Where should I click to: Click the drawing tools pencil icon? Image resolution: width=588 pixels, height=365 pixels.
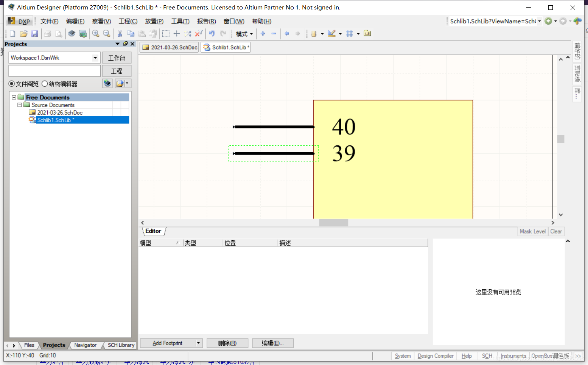pos(332,34)
